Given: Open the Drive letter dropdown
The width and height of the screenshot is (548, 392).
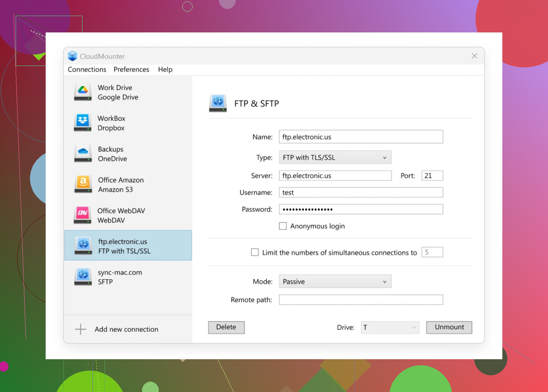Looking at the screenshot, I should tap(390, 327).
